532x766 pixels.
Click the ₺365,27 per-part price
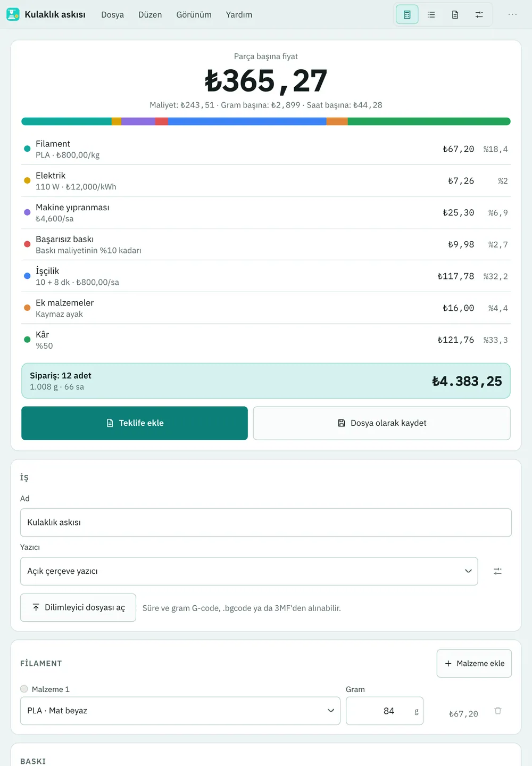pyautogui.click(x=266, y=81)
